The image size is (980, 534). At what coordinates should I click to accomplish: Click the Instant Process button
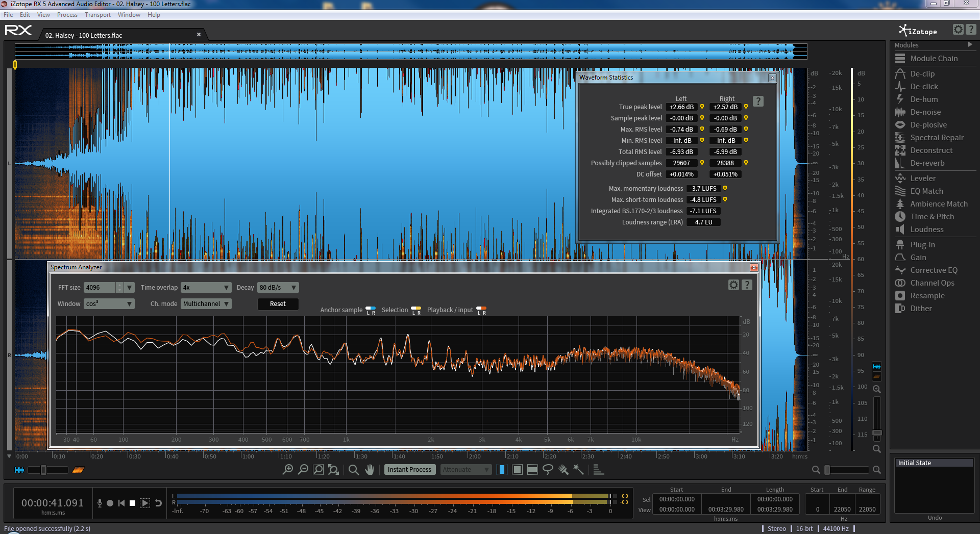pyautogui.click(x=409, y=470)
